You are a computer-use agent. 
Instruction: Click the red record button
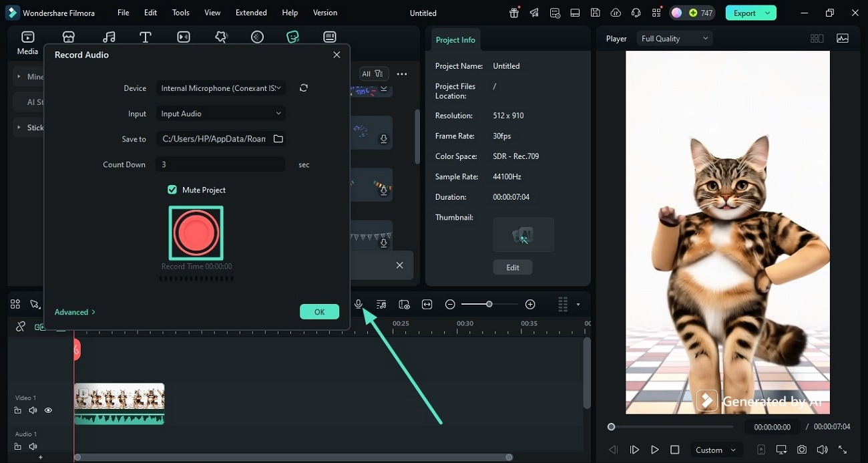[196, 233]
